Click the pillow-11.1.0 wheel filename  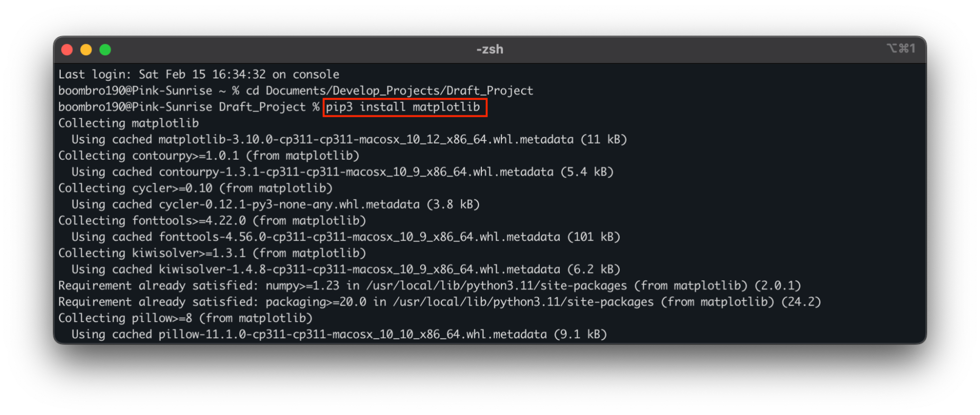(352, 335)
